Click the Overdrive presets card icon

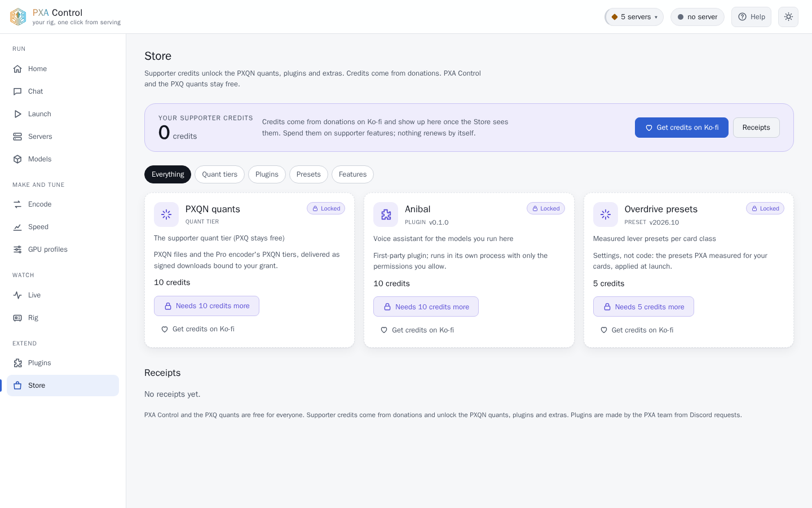[x=606, y=214]
